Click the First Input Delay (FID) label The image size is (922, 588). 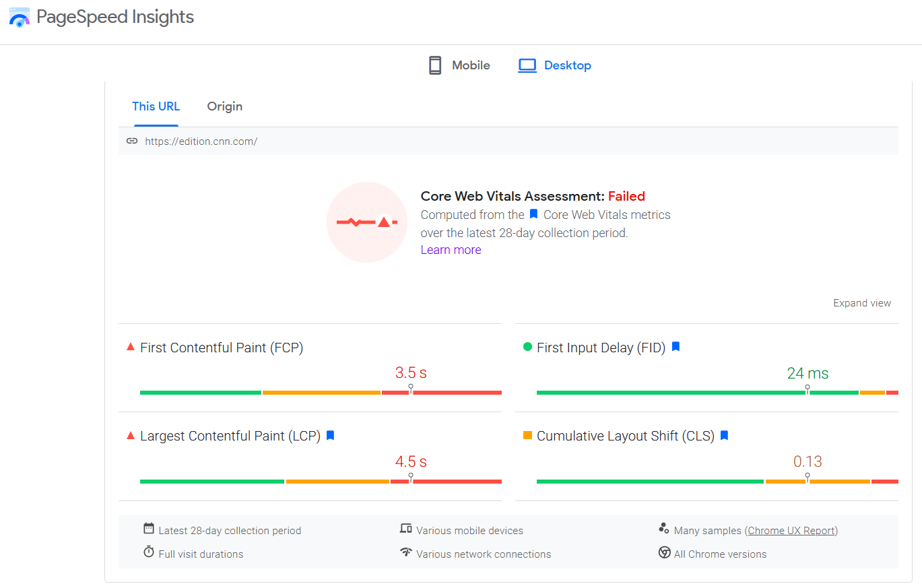tap(601, 348)
